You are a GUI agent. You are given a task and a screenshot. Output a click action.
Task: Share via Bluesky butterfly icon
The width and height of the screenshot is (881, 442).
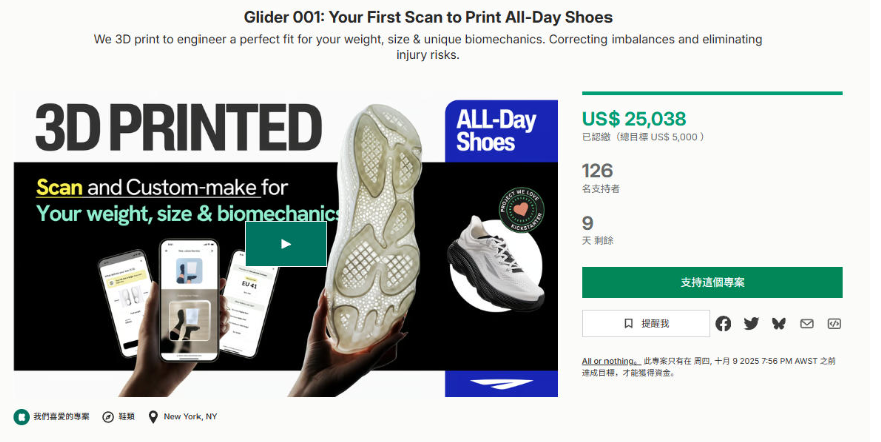click(778, 323)
